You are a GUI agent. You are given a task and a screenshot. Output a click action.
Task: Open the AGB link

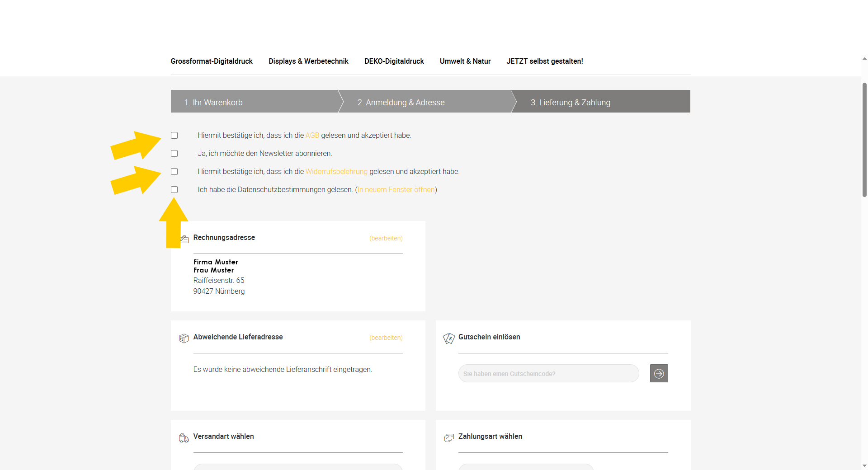[x=312, y=136]
